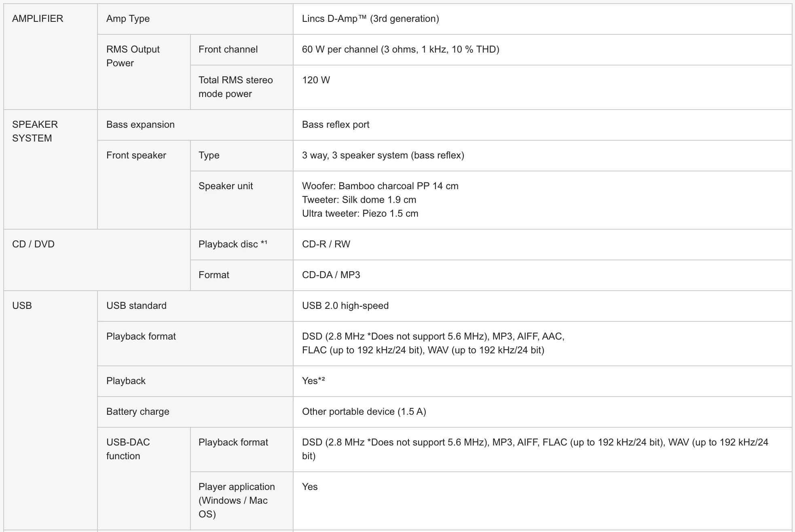Select the CD-DA / MP3 format value
795x532 pixels.
(331, 275)
